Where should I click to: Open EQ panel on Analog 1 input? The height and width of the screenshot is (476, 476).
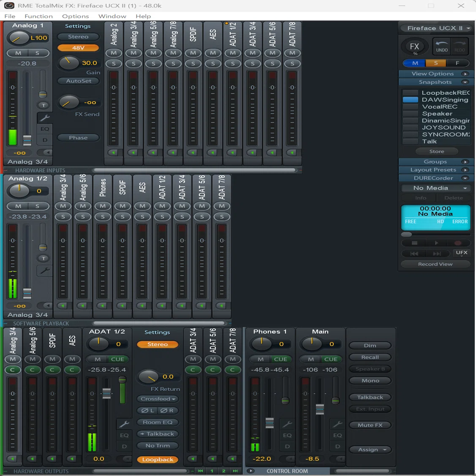[x=45, y=129]
